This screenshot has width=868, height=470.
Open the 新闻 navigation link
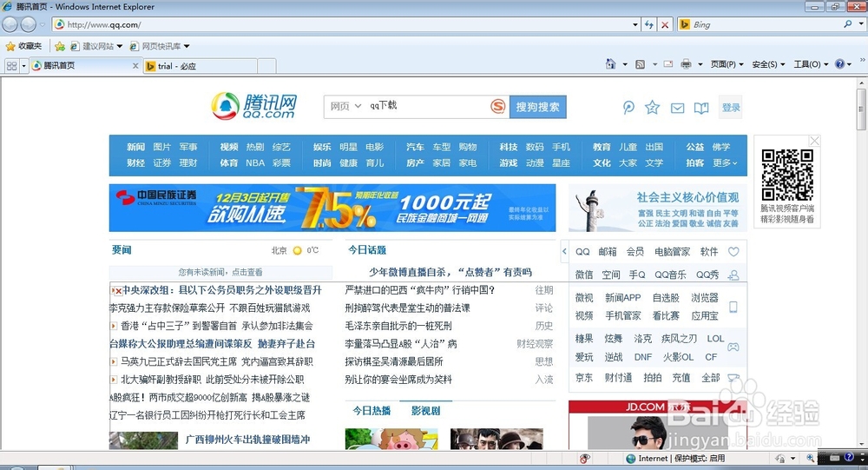[135, 147]
